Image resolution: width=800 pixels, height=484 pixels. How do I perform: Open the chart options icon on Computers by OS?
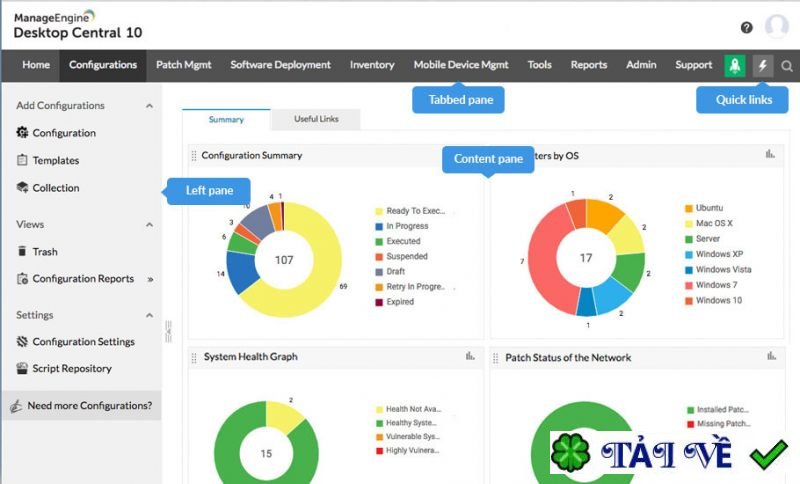[770, 154]
